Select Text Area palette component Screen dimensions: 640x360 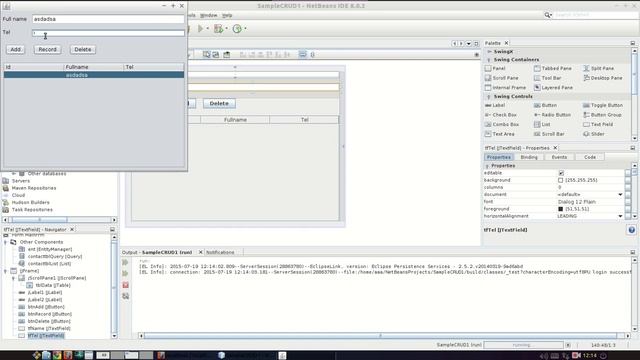(x=500, y=134)
